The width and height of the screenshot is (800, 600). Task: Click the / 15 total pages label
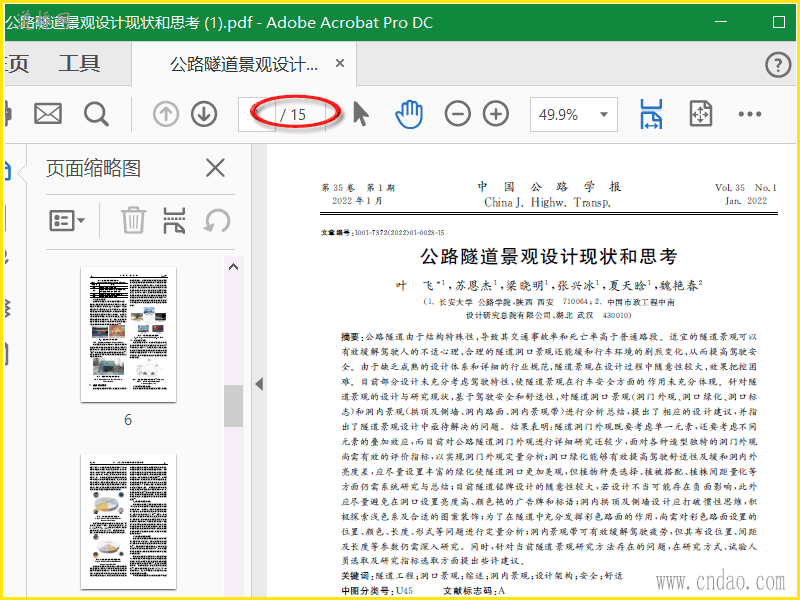[x=293, y=115]
